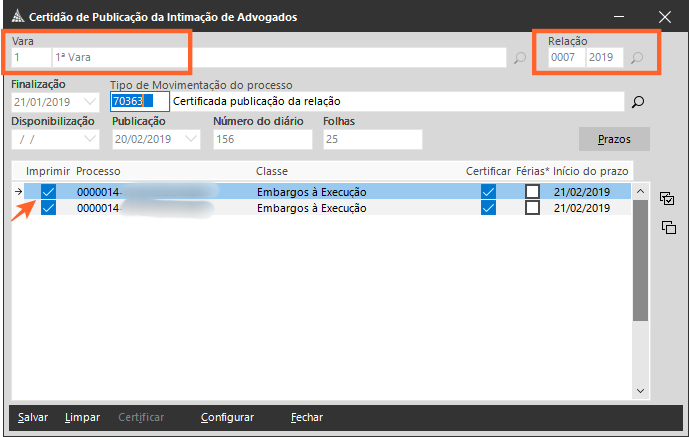The image size is (689, 437).
Task: Click the Certificada publicação da relação description field
Action: coord(398,101)
